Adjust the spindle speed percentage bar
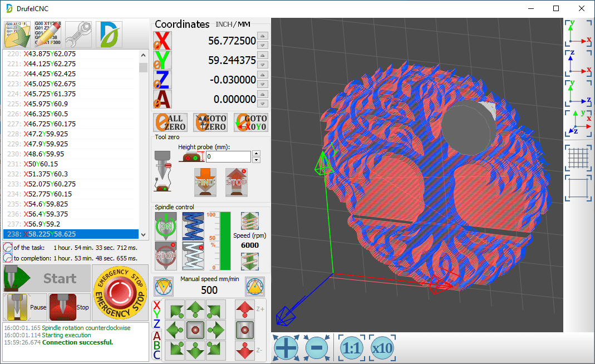595x364 pixels. (x=225, y=241)
